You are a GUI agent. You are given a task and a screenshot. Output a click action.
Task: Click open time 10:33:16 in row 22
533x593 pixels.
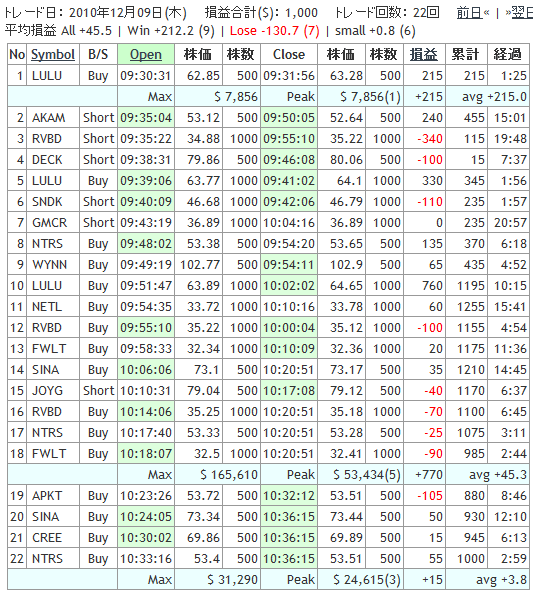click(x=146, y=559)
